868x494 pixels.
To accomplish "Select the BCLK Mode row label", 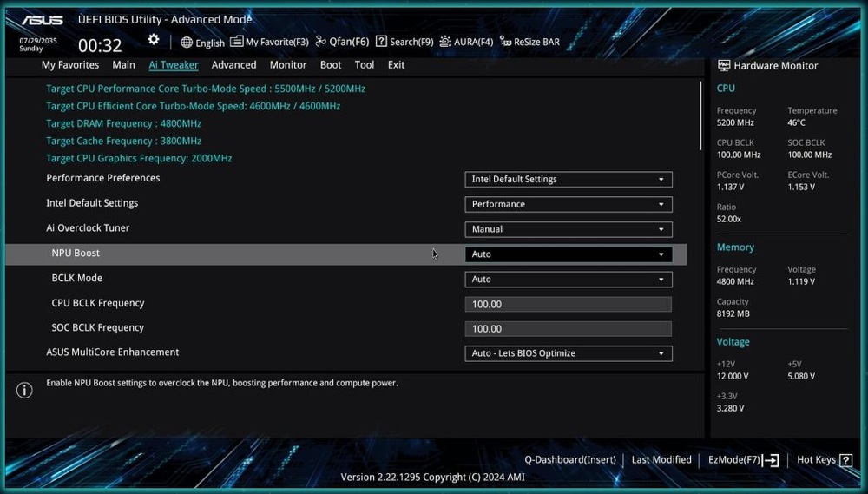I will [x=77, y=278].
